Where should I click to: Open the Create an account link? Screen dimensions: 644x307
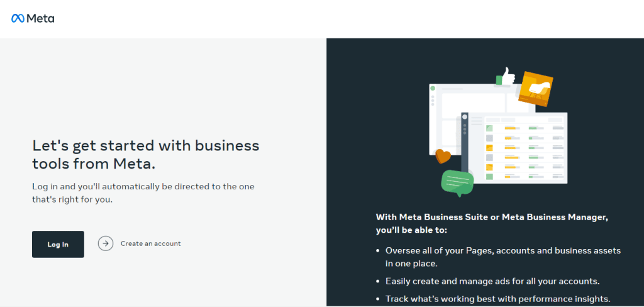pos(151,243)
